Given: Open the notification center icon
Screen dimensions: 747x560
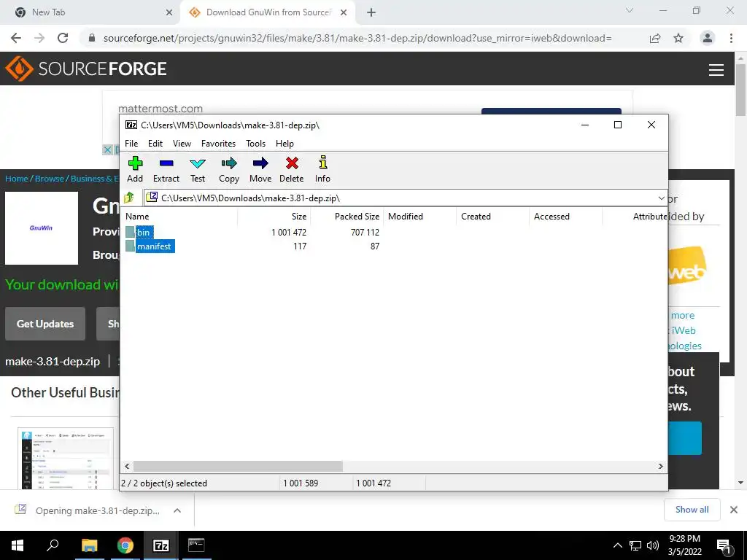Looking at the screenshot, I should pyautogui.click(x=724, y=547).
